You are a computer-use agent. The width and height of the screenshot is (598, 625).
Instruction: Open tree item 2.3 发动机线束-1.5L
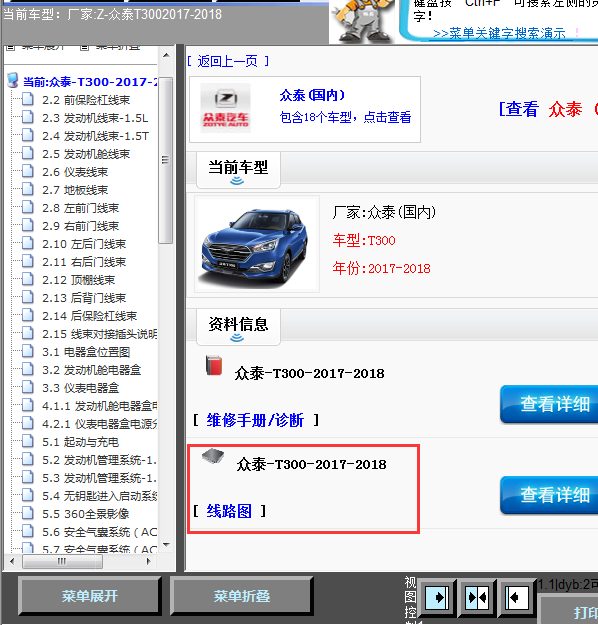click(x=95, y=118)
